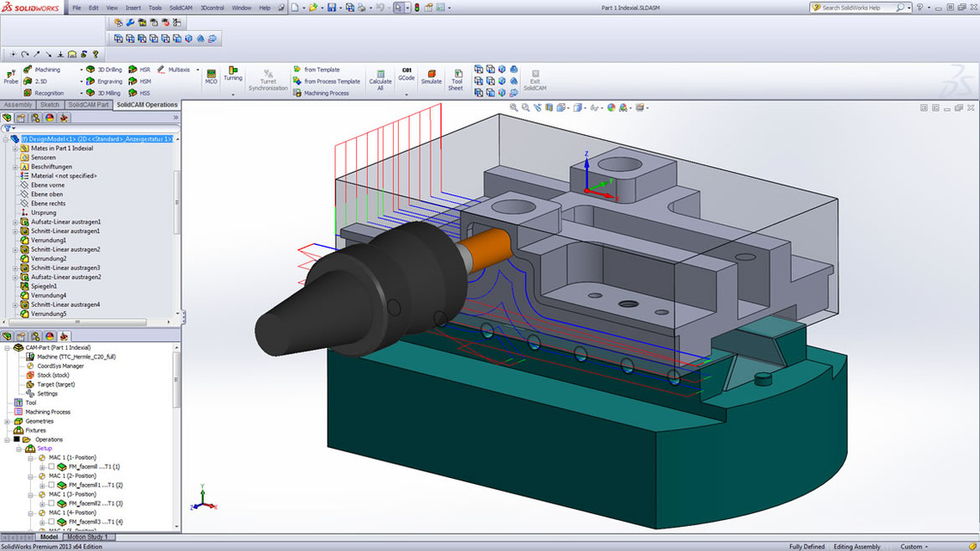Open the GCode dropdown arrow
This screenshot has width=980, height=551.
pos(407,95)
